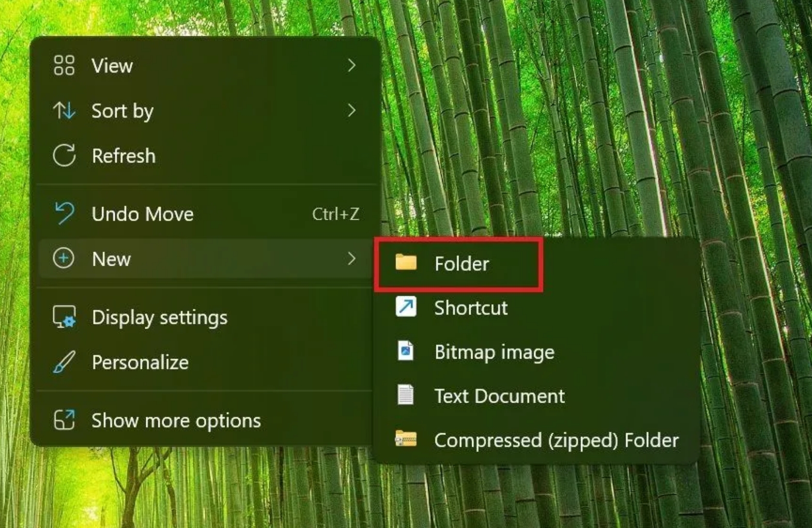Click the Bitmap image file icon
The width and height of the screenshot is (812, 528).
[406, 351]
